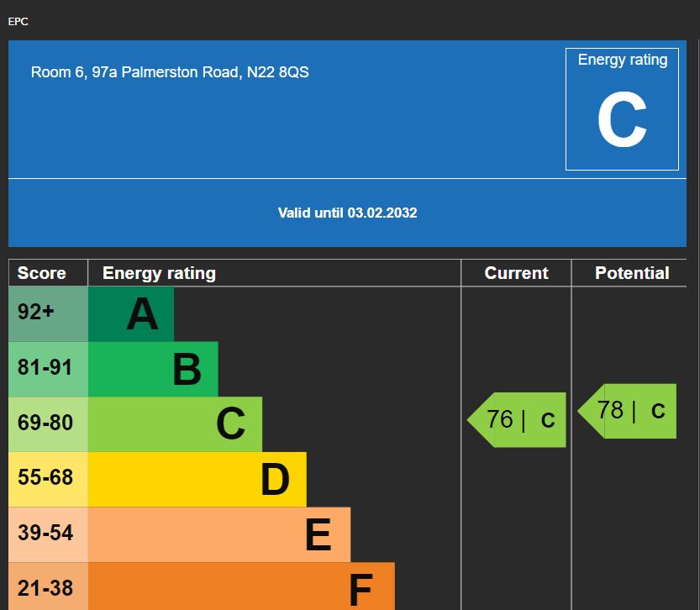Select the 39-54 score range cell

(45, 533)
